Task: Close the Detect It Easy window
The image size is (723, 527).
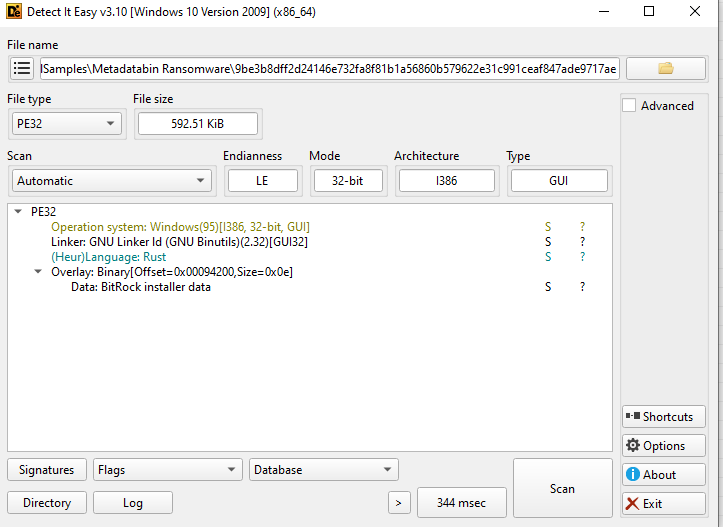Action: click(695, 11)
